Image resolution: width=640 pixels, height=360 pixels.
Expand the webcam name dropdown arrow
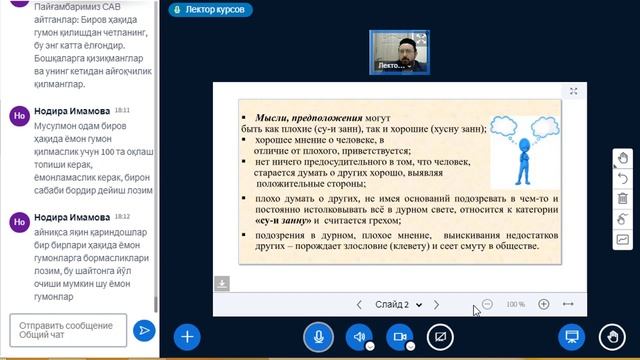tap(409, 66)
